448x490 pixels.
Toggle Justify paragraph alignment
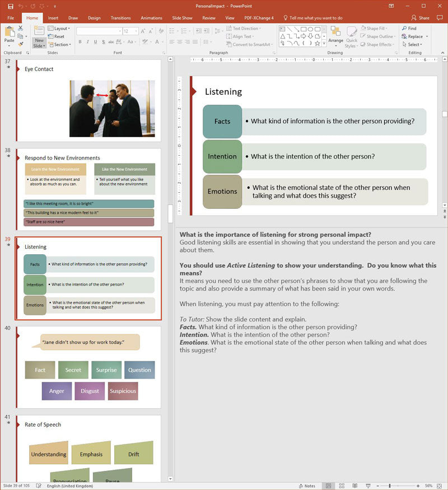195,42
